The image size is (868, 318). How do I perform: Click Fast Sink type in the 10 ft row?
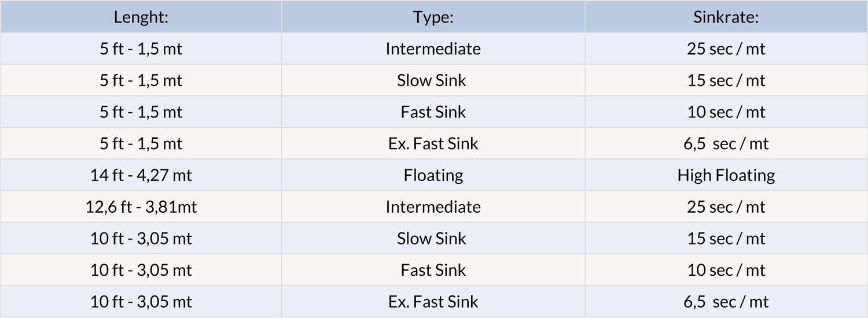coord(433,270)
